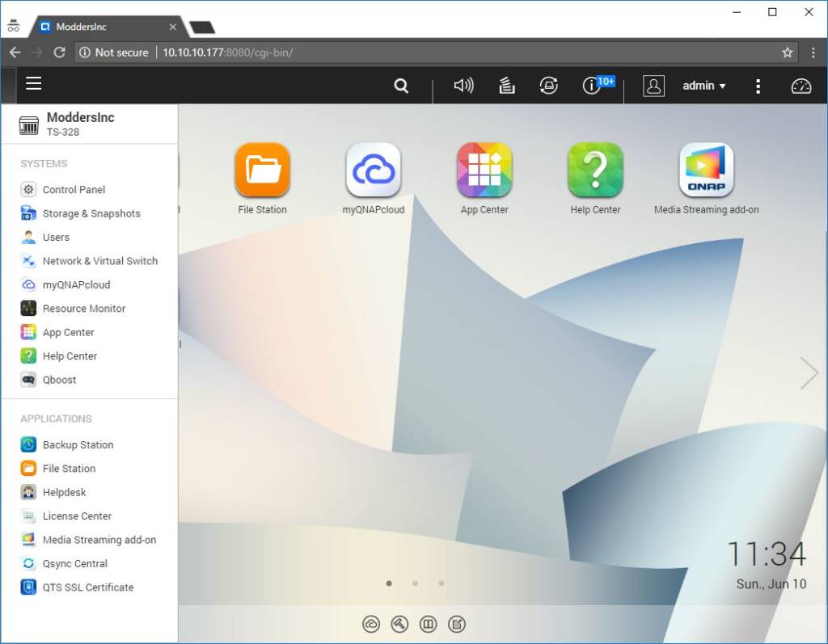Image resolution: width=828 pixels, height=644 pixels.
Task: Open the background tasks icon
Action: click(x=507, y=86)
